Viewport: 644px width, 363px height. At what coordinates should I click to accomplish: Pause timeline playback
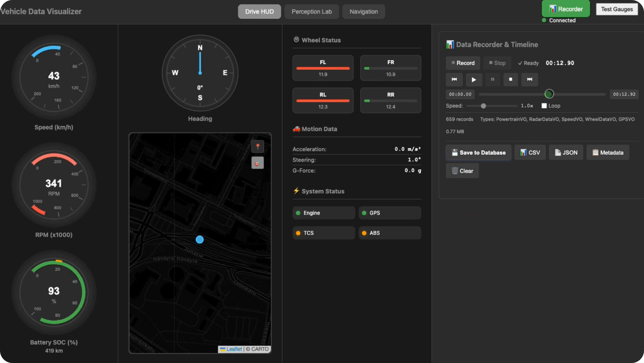[492, 79]
